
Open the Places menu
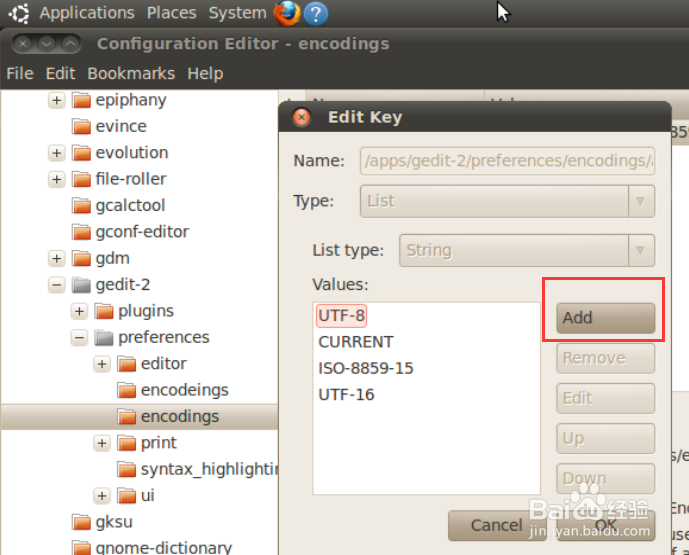171,13
